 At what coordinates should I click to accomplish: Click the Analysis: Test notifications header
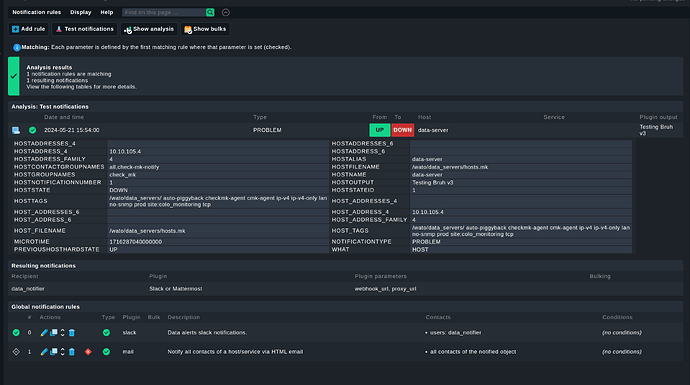coord(50,106)
